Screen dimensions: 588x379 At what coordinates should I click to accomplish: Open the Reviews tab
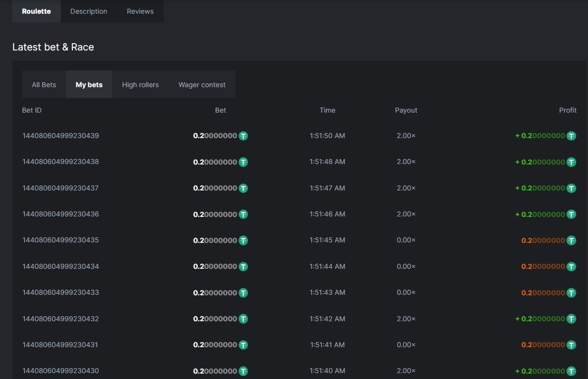(140, 11)
